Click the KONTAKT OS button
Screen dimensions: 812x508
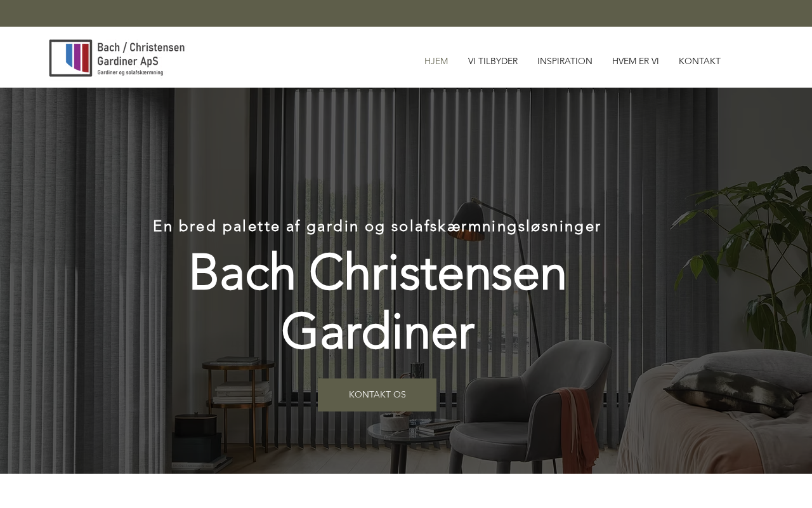377,395
